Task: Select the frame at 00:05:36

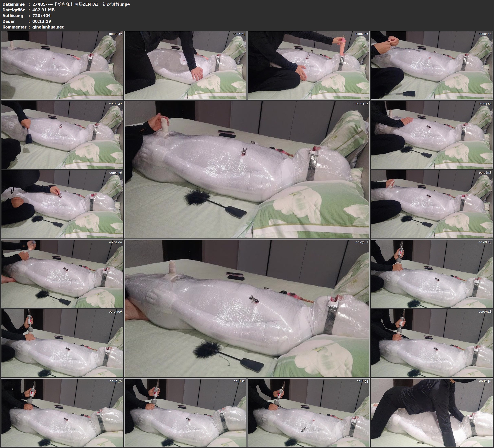Action: 62,204
